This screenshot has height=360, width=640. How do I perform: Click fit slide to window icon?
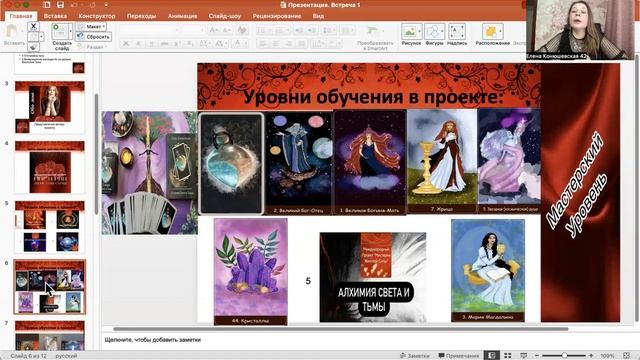coord(627,356)
